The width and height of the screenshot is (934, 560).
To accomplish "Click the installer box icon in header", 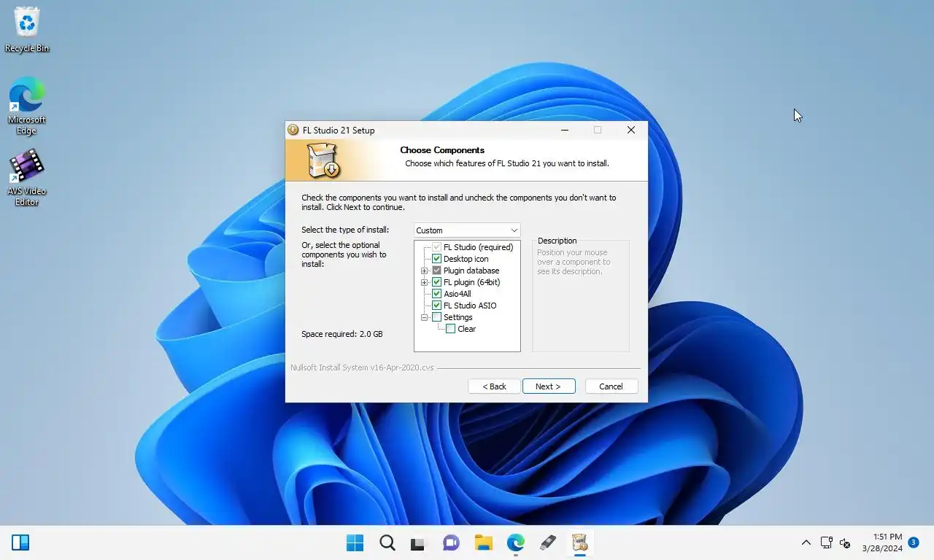I will pos(323,160).
